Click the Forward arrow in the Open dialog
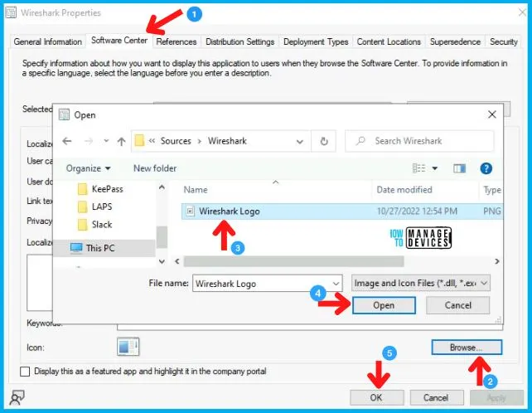The height and width of the screenshot is (413, 532). point(89,141)
